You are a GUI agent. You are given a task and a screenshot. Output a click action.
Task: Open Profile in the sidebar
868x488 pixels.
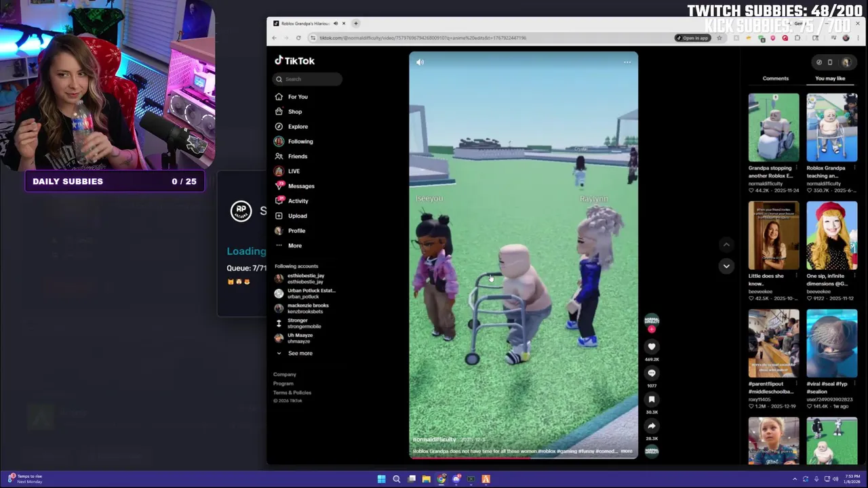[x=290, y=231]
